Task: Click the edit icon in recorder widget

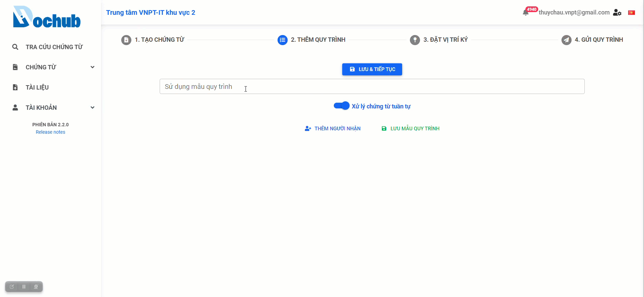Action: (x=12, y=287)
